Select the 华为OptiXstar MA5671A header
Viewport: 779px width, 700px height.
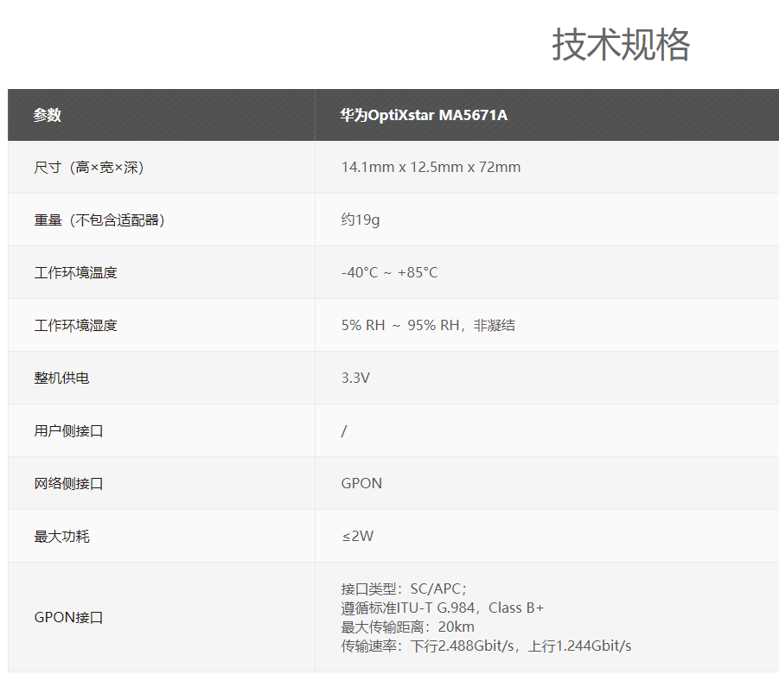(x=424, y=115)
